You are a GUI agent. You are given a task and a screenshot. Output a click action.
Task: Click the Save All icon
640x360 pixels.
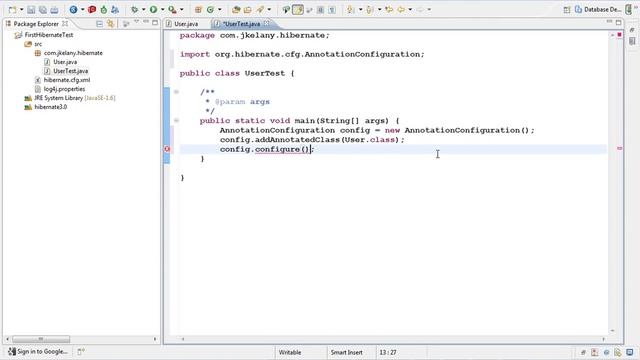tap(42, 9)
